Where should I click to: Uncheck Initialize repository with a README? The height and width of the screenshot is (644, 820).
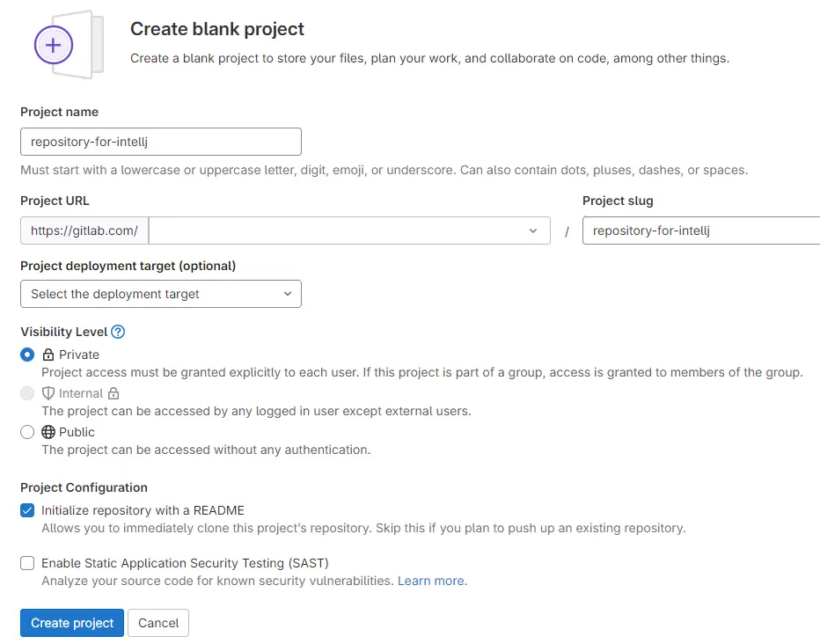pyautogui.click(x=27, y=510)
